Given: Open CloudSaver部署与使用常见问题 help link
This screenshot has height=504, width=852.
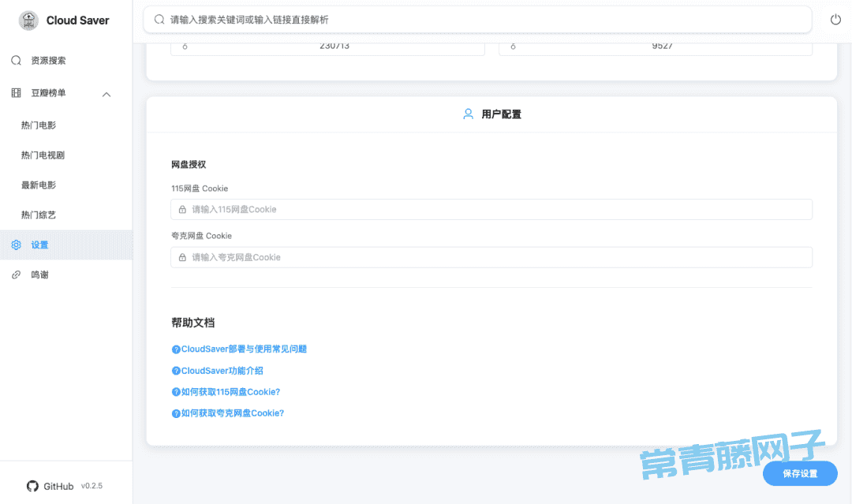Looking at the screenshot, I should [244, 349].
